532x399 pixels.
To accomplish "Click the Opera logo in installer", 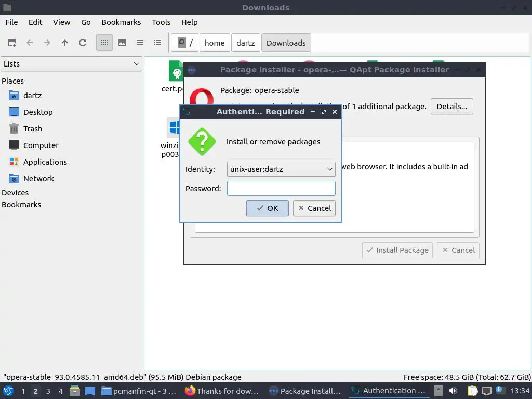I will 201,97.
